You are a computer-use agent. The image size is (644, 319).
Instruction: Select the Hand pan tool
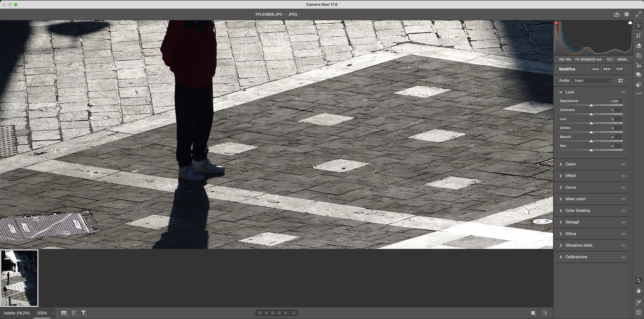(638, 291)
